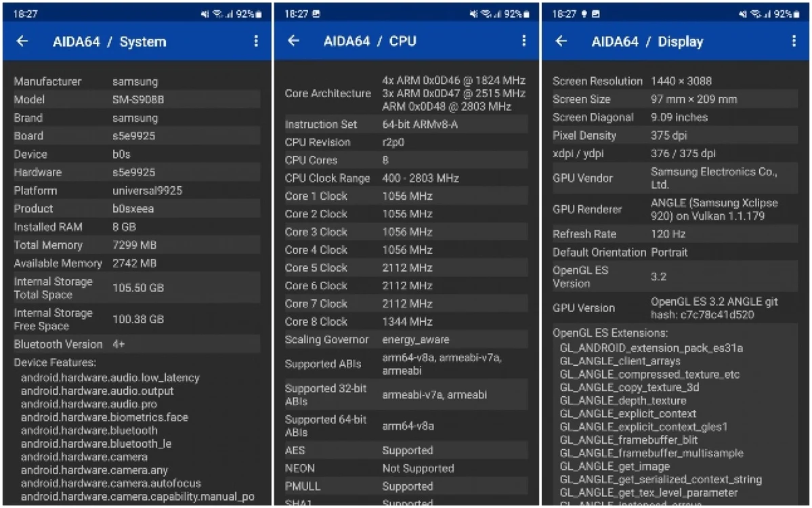812x508 pixels.
Task: Select the Core 1 Clock row
Action: point(406,196)
